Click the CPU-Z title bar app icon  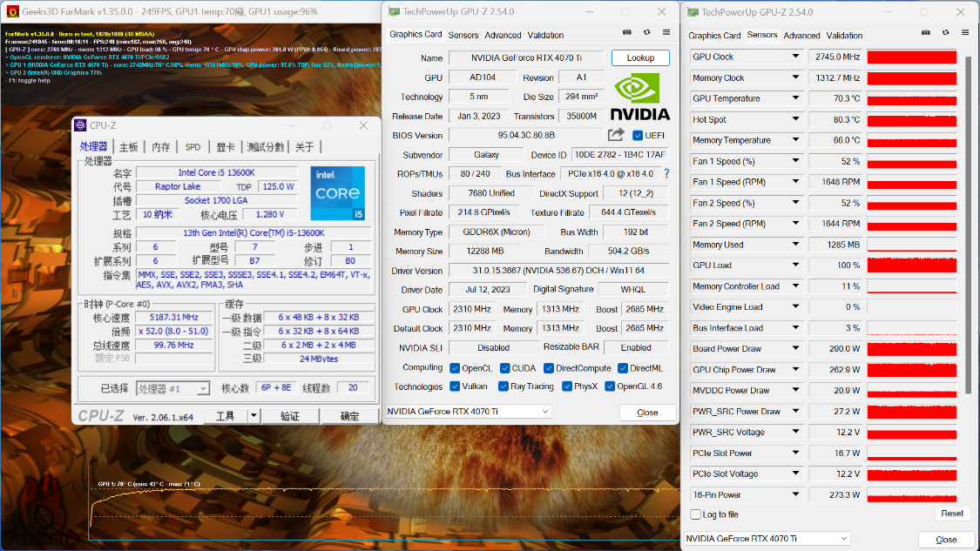coord(80,125)
